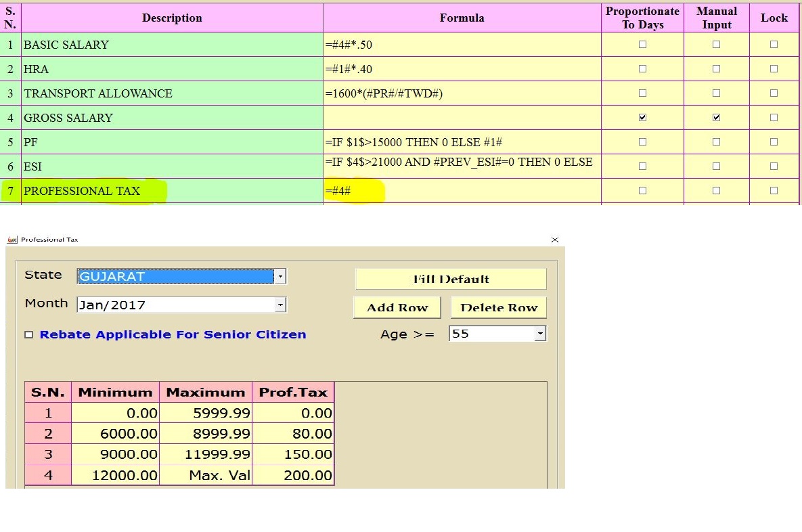Check the Lock box for the ESI row
Image resolution: width=802 pixels, height=532 pixels.
774,166
